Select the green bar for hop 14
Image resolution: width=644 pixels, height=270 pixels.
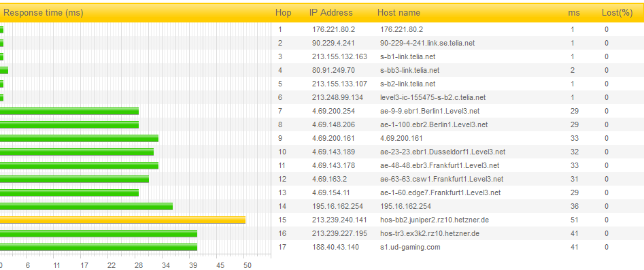click(86, 206)
